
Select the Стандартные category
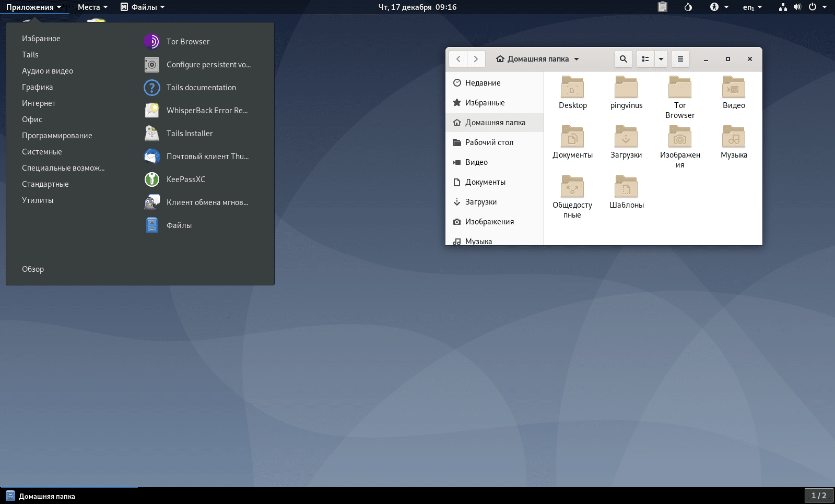(45, 184)
